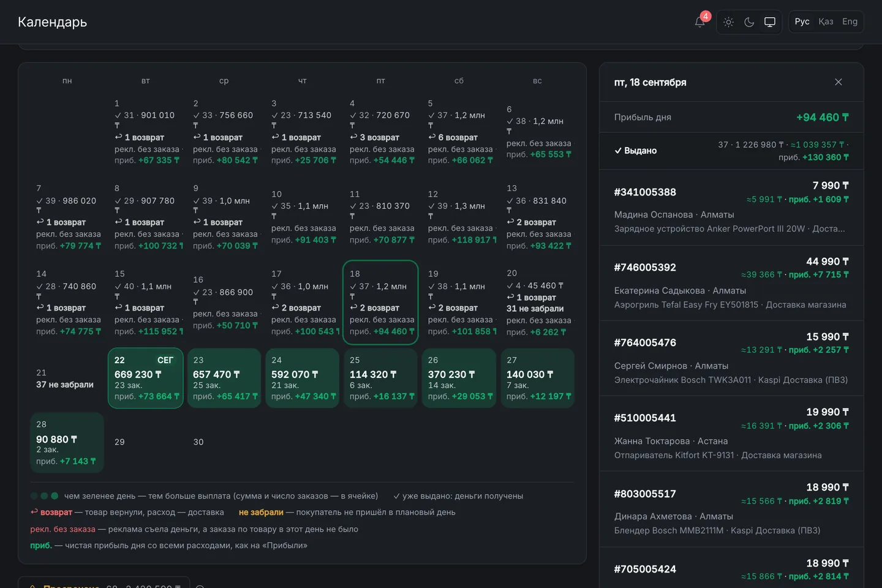Select system theme monitor icon

[770, 22]
